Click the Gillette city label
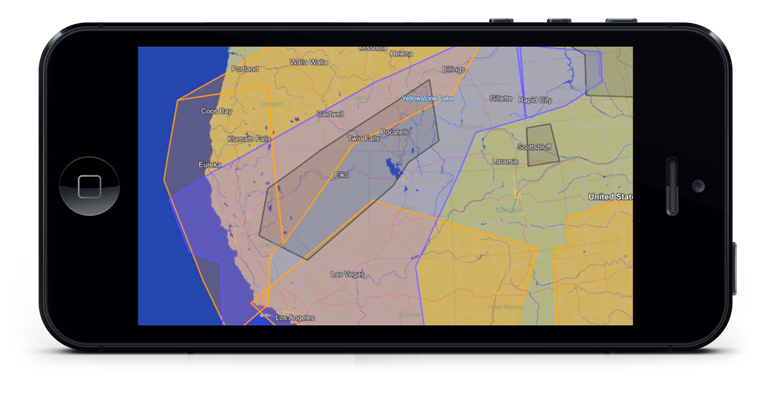Image resolution: width=770 pixels, height=399 pixels. [501, 98]
